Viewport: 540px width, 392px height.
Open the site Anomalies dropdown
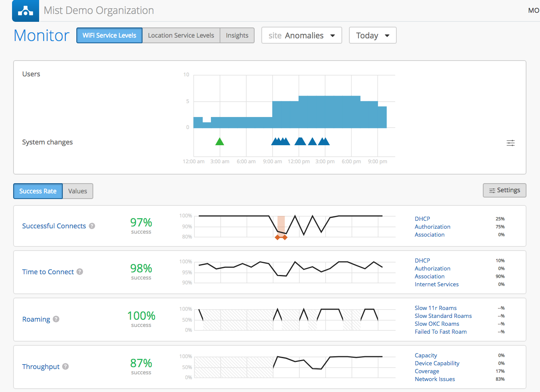coord(302,35)
